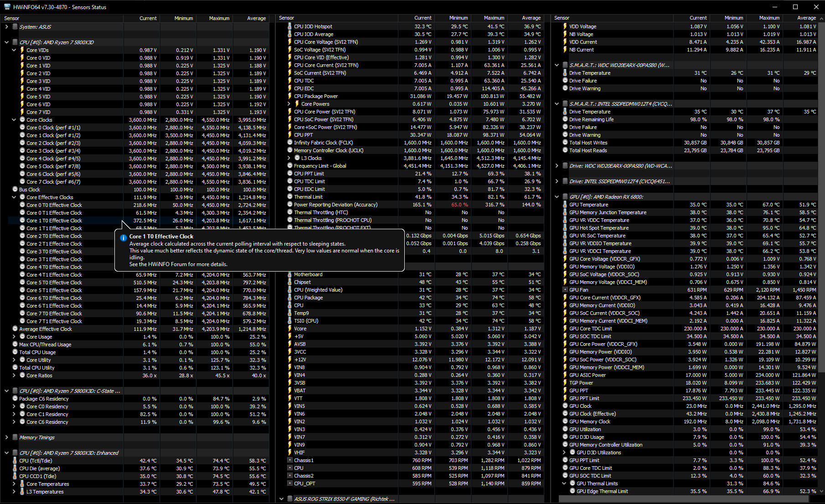This screenshot has width=825, height=504.
Task: Select the GPU Memory Junction Temperature row
Action: 685,212
